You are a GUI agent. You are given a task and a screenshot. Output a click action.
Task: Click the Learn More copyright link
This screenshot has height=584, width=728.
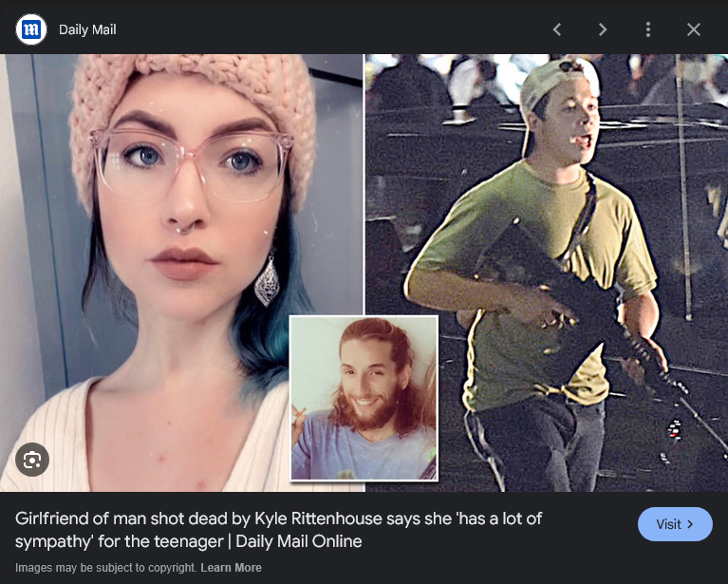(x=231, y=568)
